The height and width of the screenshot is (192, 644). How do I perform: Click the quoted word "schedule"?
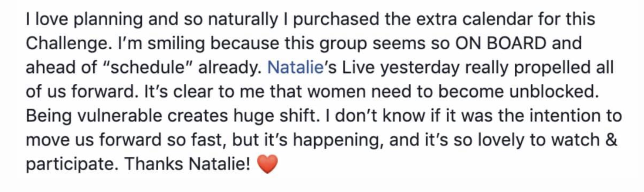pos(148,67)
